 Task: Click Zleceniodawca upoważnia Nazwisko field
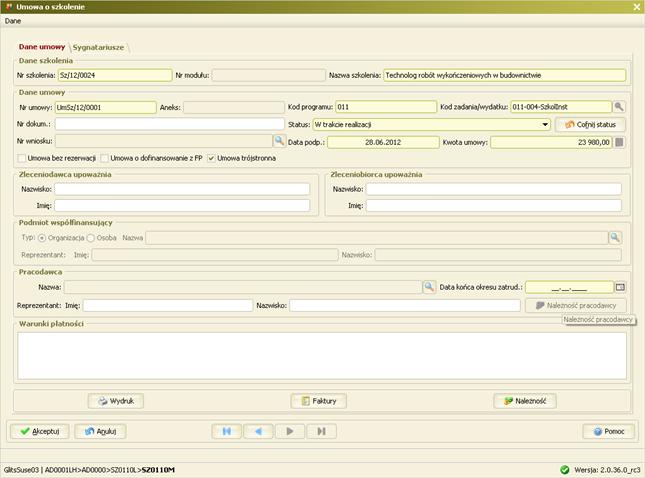tap(182, 189)
